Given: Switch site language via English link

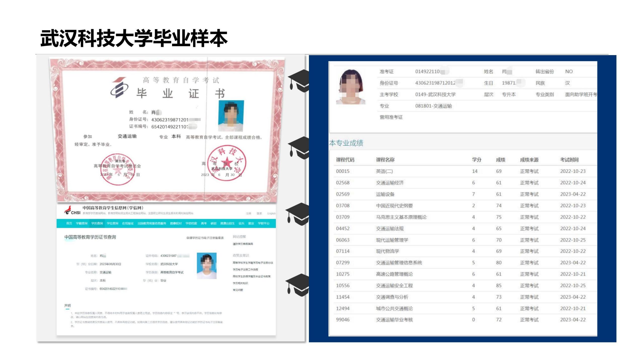Looking at the screenshot, I should (271, 213).
